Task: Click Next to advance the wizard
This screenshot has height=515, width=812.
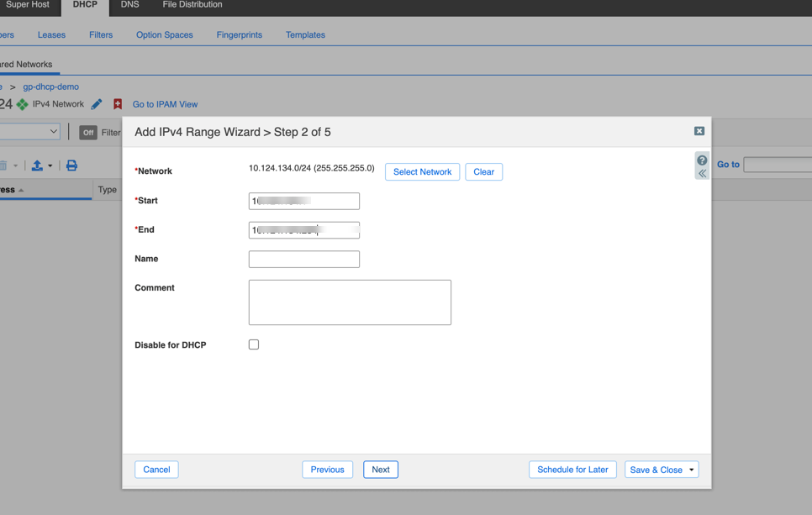Action: coord(381,470)
